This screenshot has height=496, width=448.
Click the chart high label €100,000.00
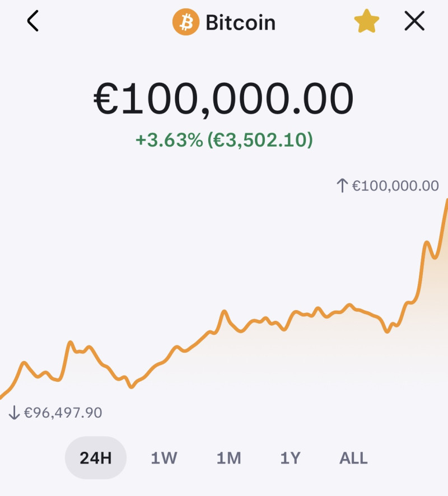(x=395, y=186)
